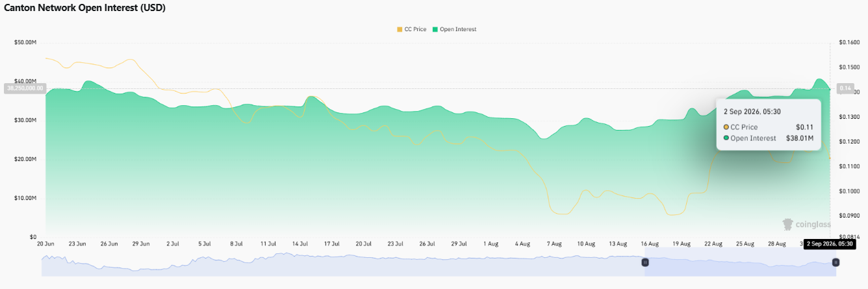Click the tooltip CC Price $0.11 value
The width and height of the screenshot is (868, 289).
(804, 127)
